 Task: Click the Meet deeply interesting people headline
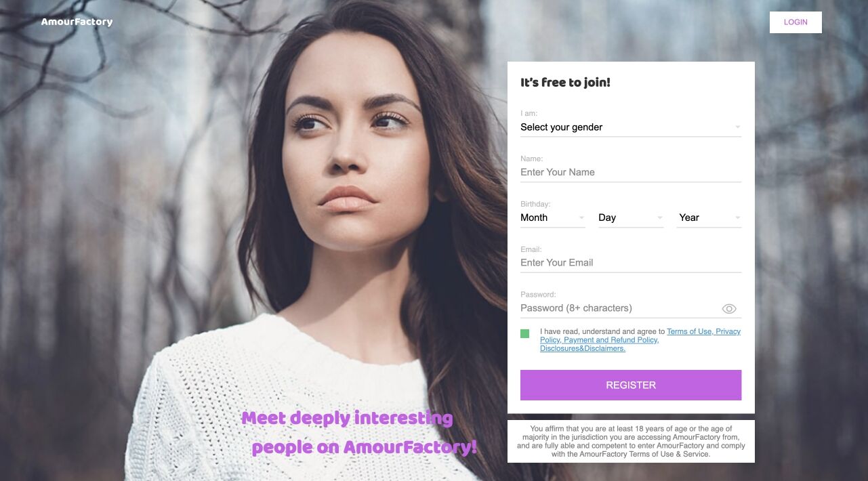(359, 432)
